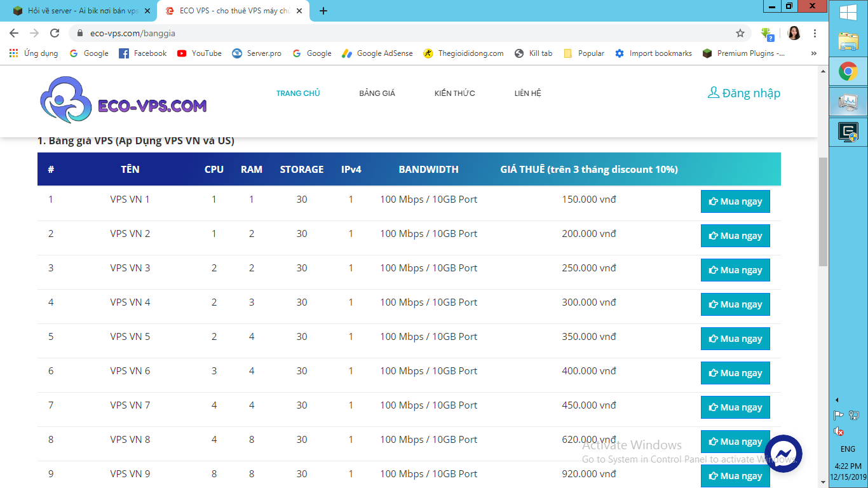Screen dimensions: 868x488
Task: Open the Messenger chat bubble
Action: pyautogui.click(x=783, y=453)
